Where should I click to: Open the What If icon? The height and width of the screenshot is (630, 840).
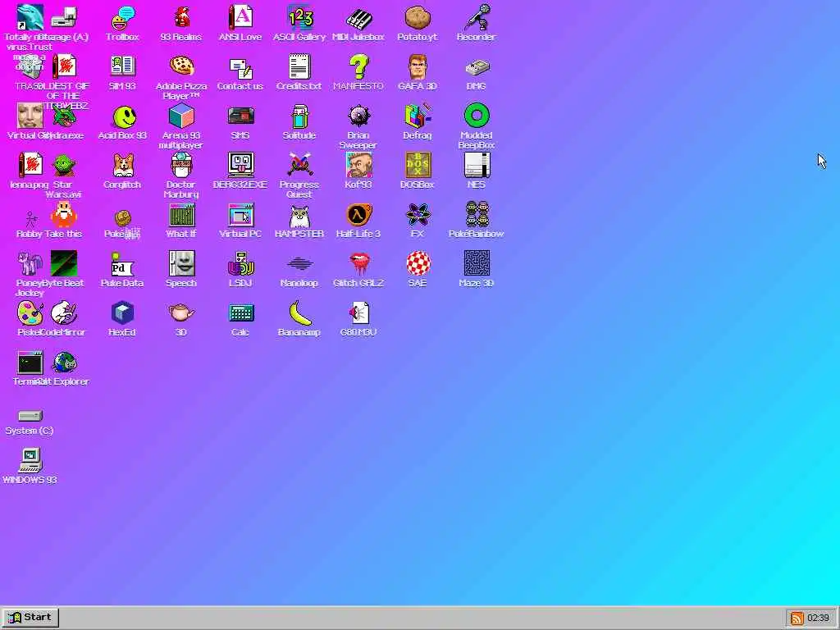[x=181, y=214]
